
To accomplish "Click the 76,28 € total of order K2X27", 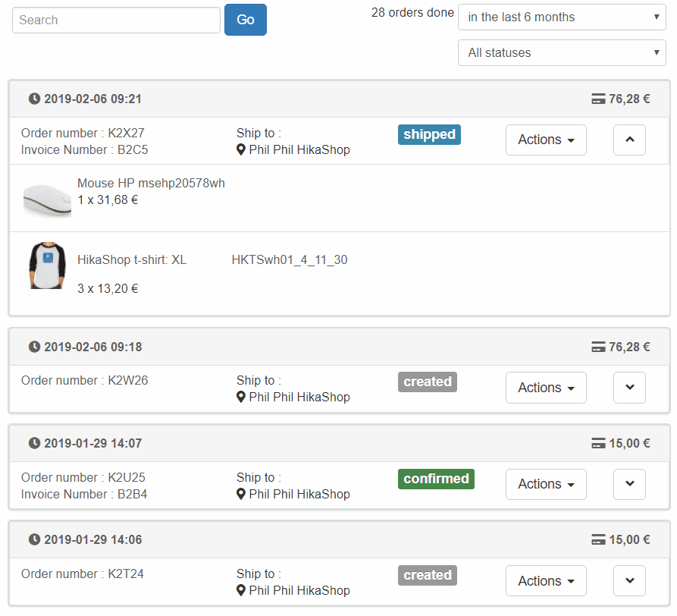I will 629,99.
